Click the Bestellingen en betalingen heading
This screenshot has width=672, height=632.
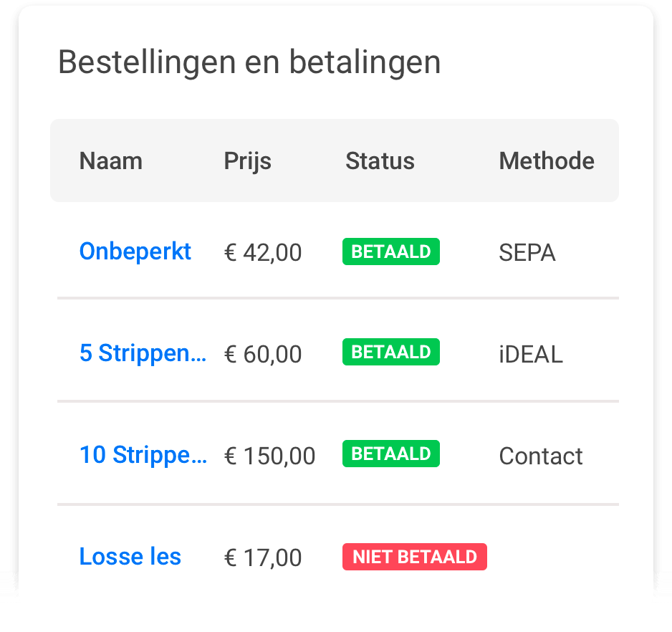tap(249, 63)
